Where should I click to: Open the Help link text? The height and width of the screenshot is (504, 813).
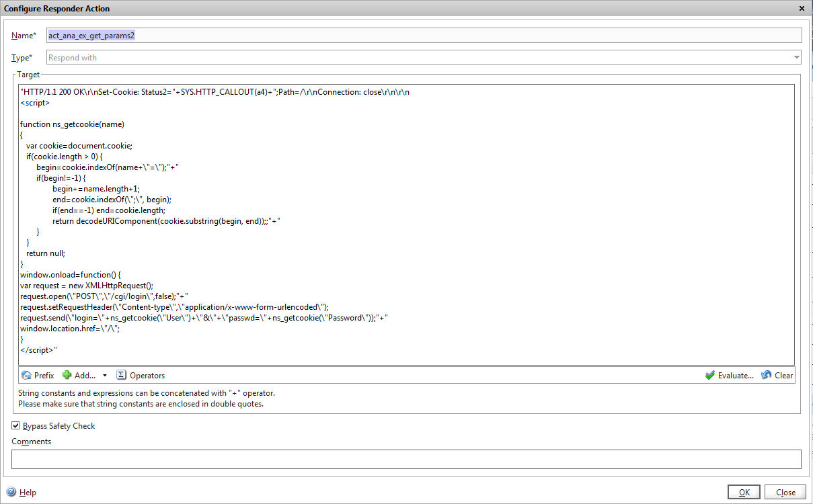click(28, 493)
